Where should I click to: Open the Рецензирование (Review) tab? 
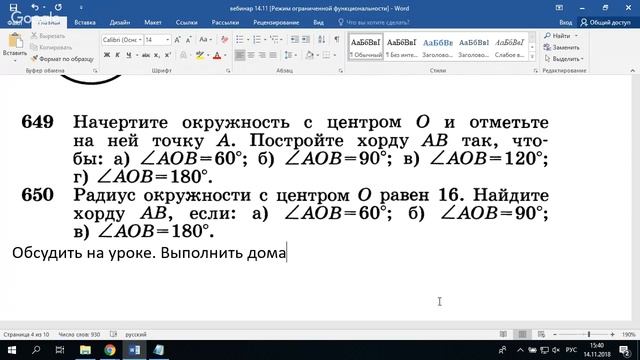point(276,22)
